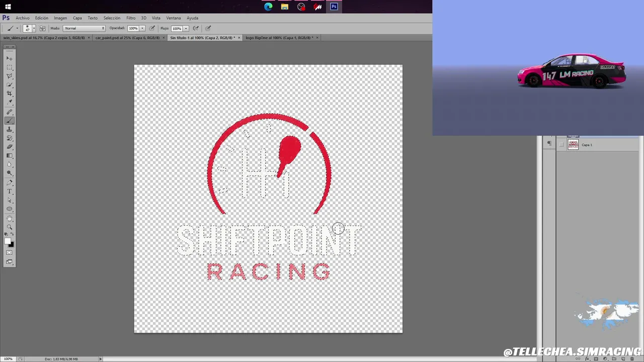The width and height of the screenshot is (644, 362).
Task: Select the Rectangular Marquee tool
Action: (10, 67)
